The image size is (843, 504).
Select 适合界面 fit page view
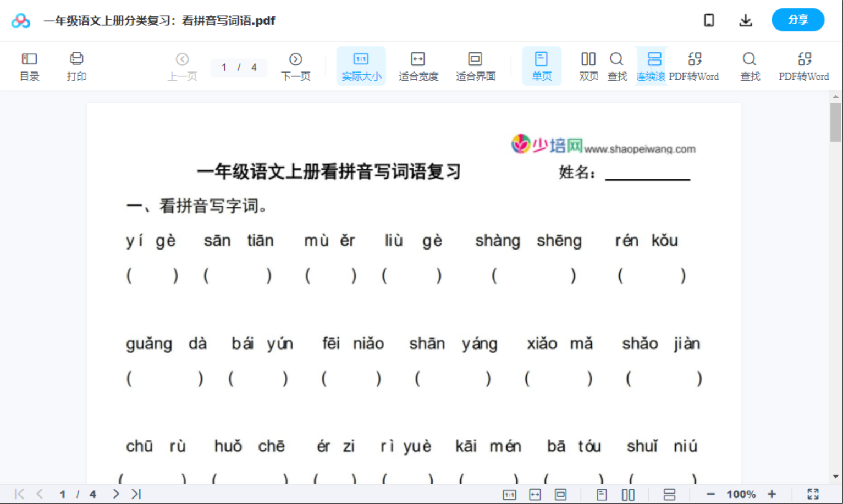[x=475, y=65]
